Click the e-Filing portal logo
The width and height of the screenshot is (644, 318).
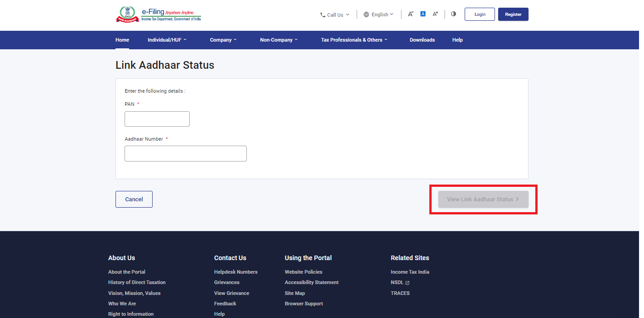pyautogui.click(x=158, y=14)
